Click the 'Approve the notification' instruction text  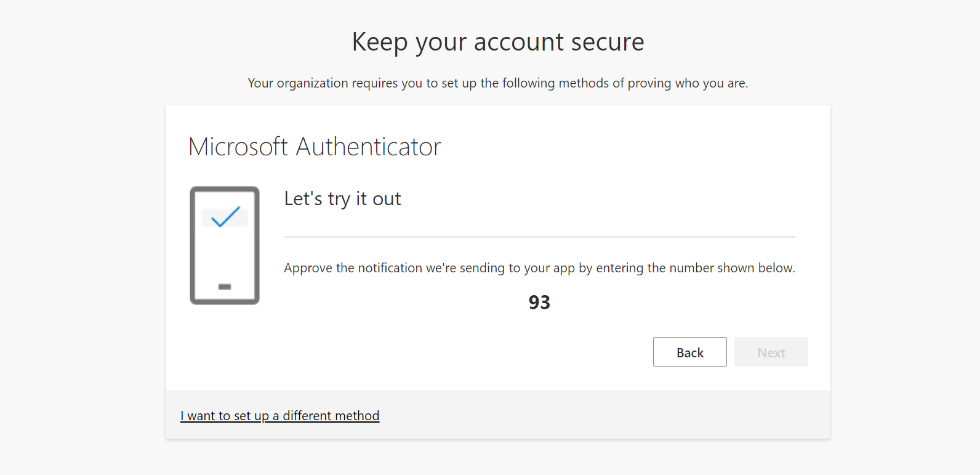tap(539, 268)
